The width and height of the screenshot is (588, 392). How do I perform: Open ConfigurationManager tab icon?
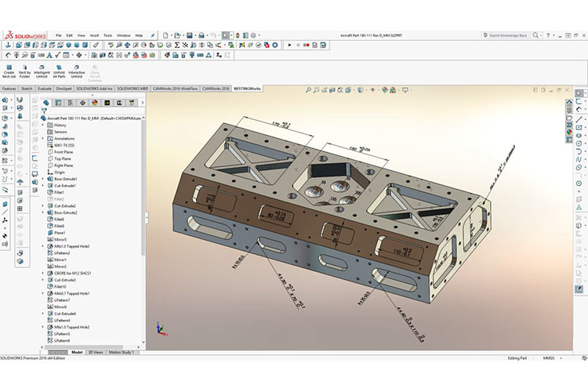pyautogui.click(x=70, y=103)
